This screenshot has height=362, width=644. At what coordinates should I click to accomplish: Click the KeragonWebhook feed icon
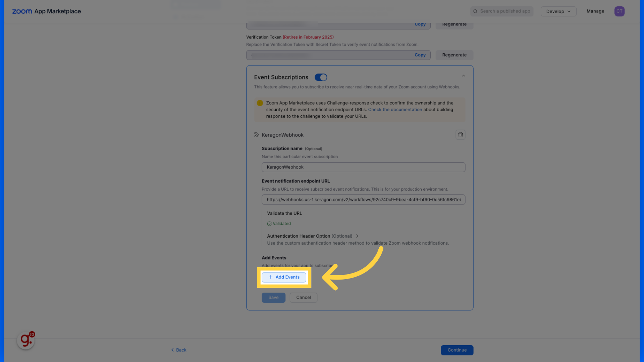257,135
